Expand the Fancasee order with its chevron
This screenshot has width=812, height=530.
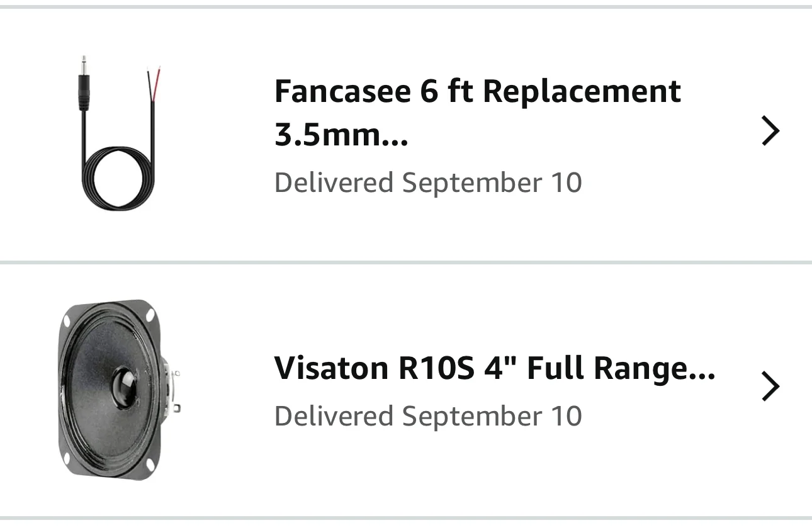point(770,131)
